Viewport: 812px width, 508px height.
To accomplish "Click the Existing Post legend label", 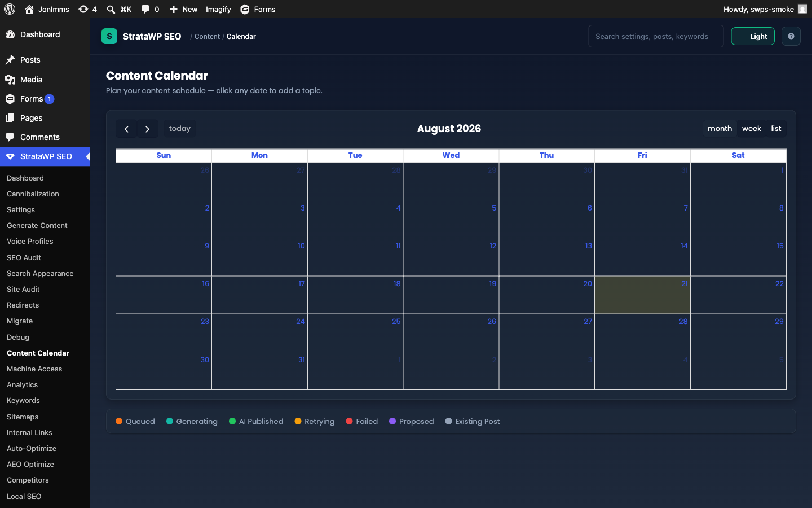I will point(477,421).
